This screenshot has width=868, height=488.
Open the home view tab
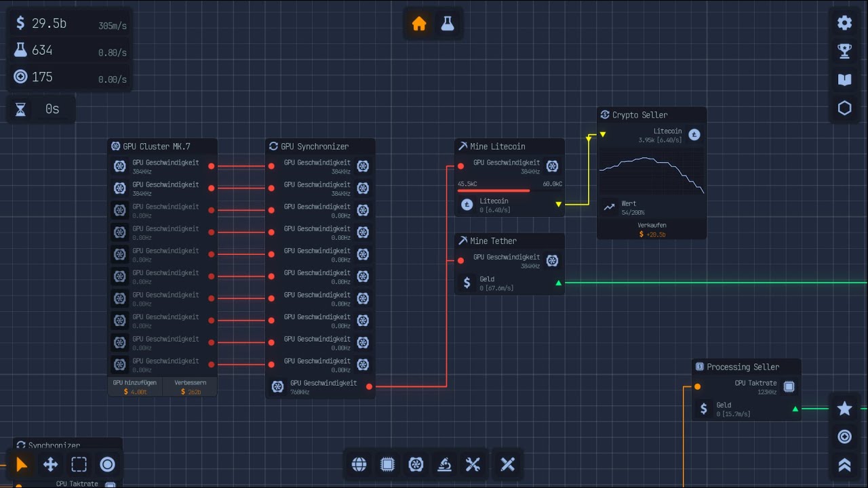(419, 24)
